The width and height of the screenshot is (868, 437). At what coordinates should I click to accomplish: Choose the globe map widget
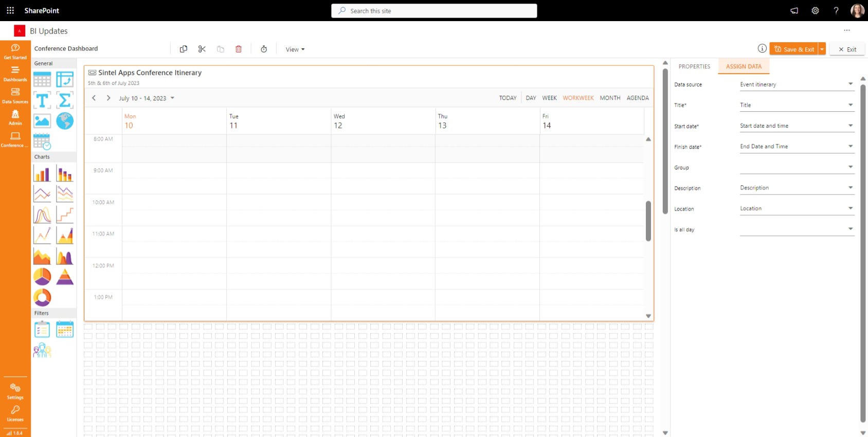pyautogui.click(x=65, y=121)
